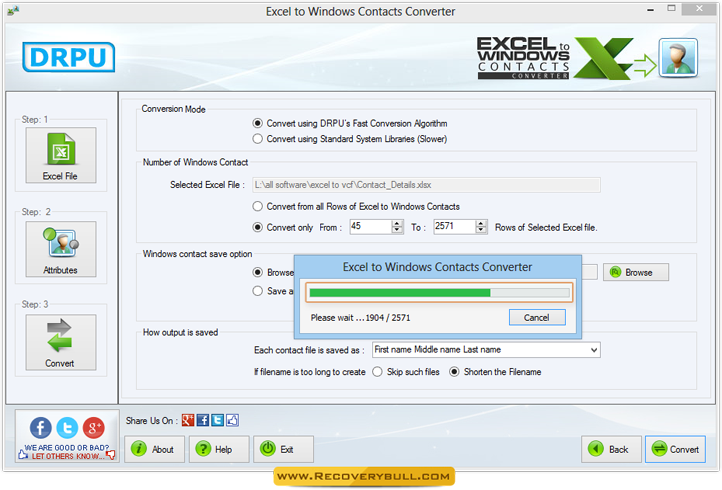This screenshot has width=722, height=490.
Task: Click the From row number field
Action: click(x=371, y=227)
